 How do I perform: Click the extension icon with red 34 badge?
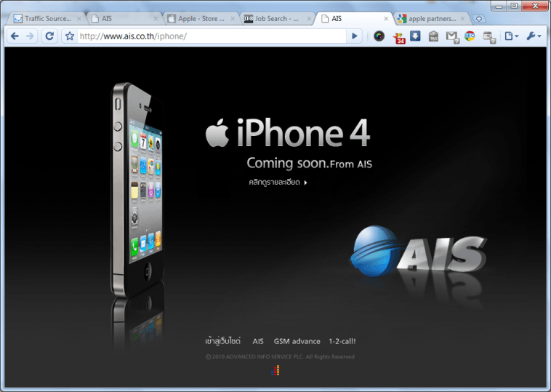point(399,36)
